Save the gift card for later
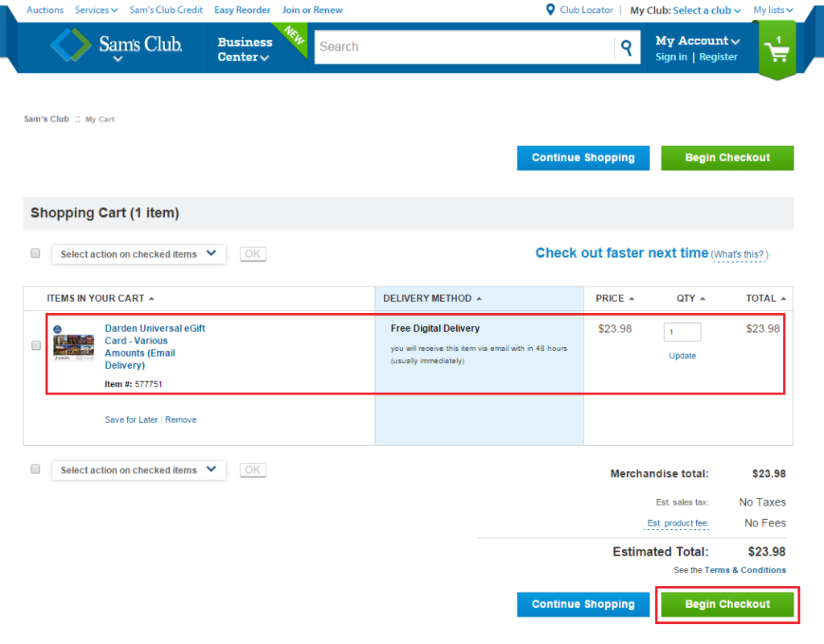The image size is (824, 644). point(131,419)
